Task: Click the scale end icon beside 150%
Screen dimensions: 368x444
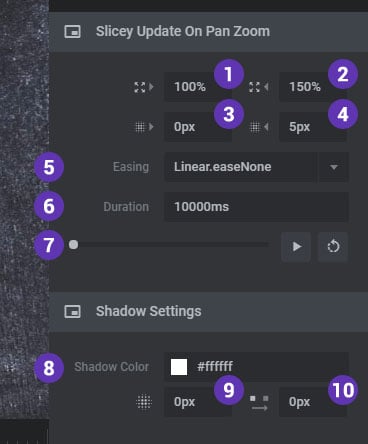Action: click(x=259, y=87)
